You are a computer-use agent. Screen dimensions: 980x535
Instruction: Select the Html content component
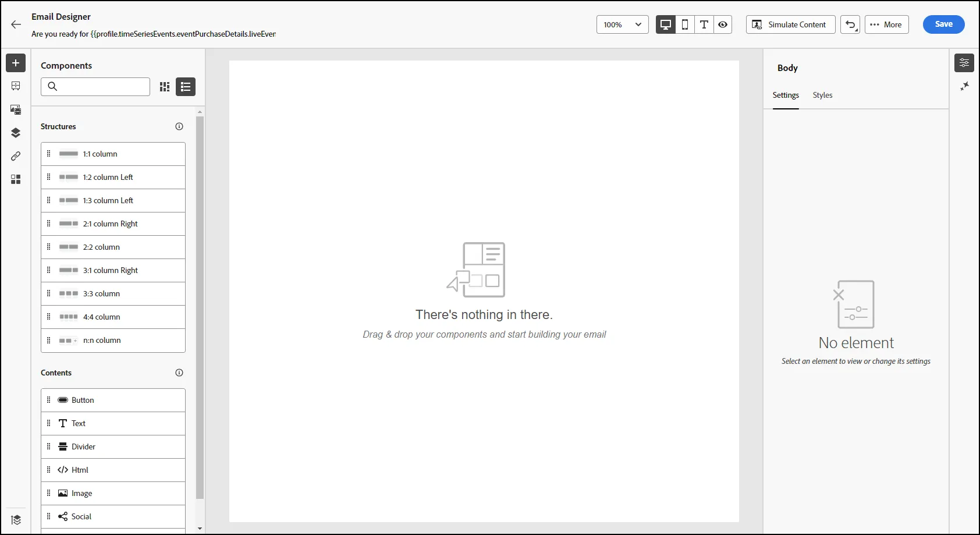(x=113, y=470)
